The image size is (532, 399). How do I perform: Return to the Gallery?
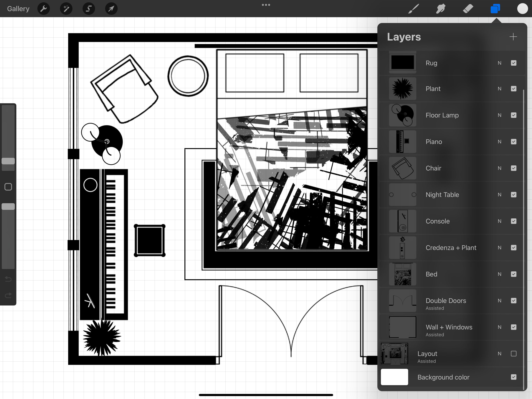tap(18, 9)
